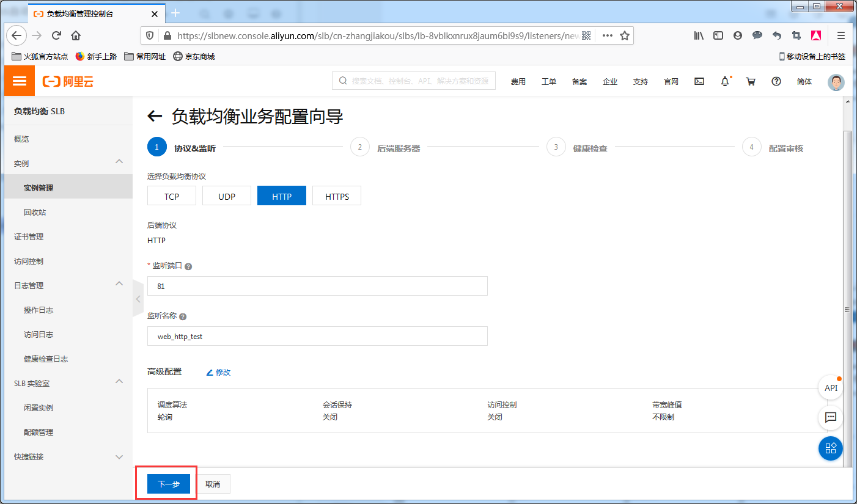
Task: Open the feedback chat bubble icon
Action: (830, 418)
